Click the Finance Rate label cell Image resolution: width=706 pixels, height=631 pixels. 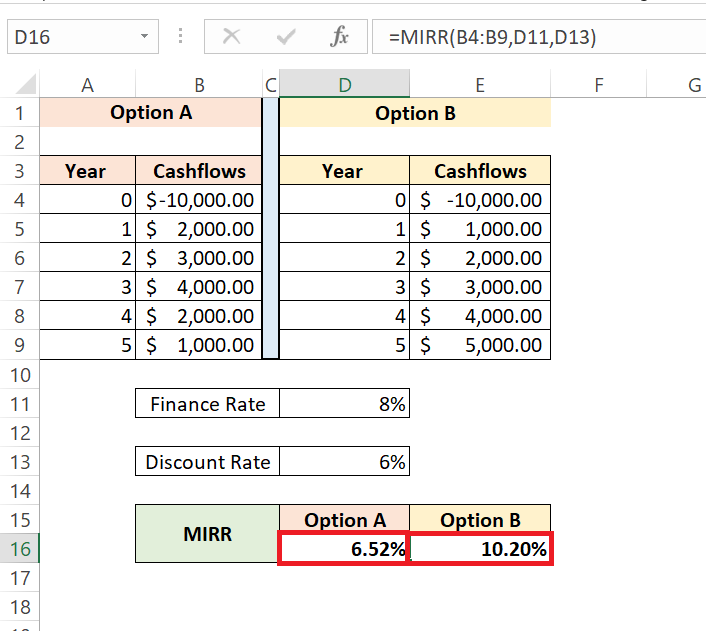pos(207,404)
